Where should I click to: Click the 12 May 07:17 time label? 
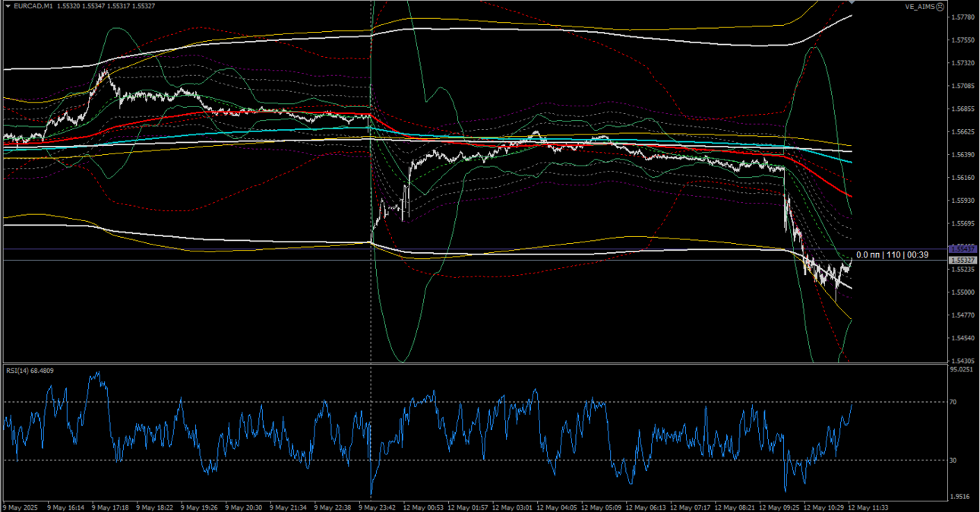click(691, 507)
